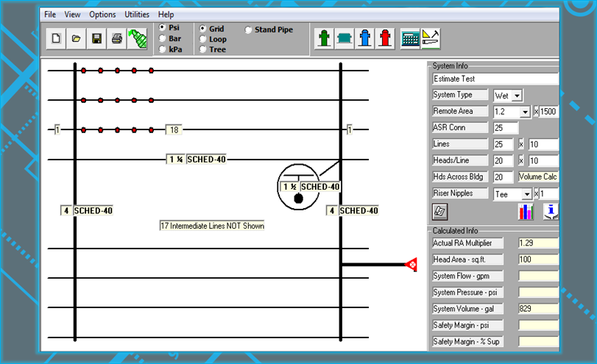Click the New file icon

point(57,39)
